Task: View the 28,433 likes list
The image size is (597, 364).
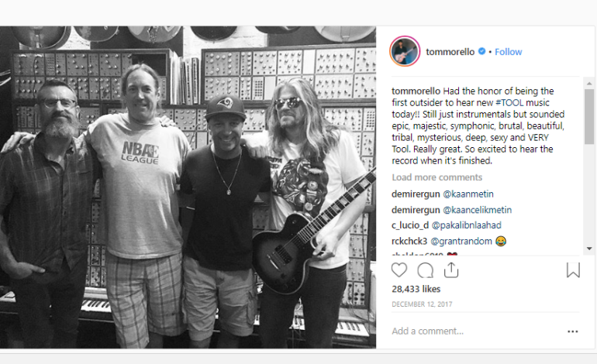Action: (416, 289)
